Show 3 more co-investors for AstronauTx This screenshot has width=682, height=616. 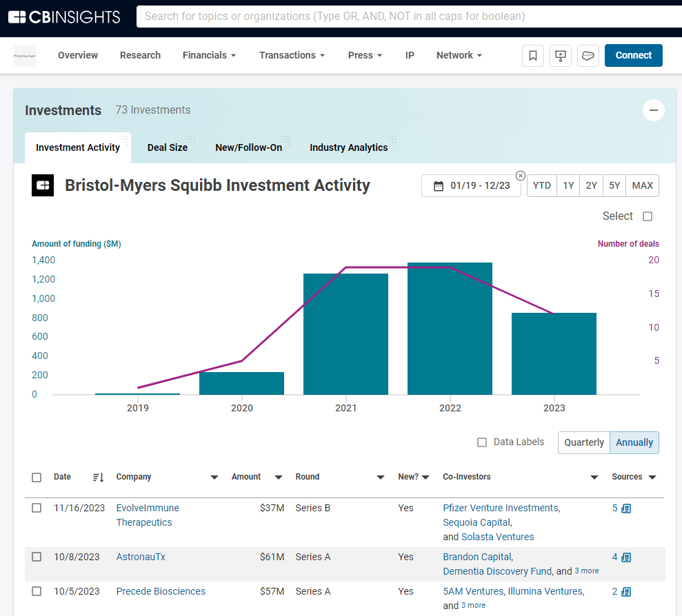point(587,571)
